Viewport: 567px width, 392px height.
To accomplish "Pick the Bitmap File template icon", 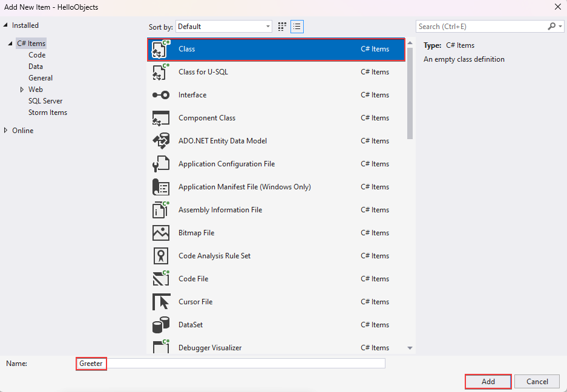I will (161, 233).
